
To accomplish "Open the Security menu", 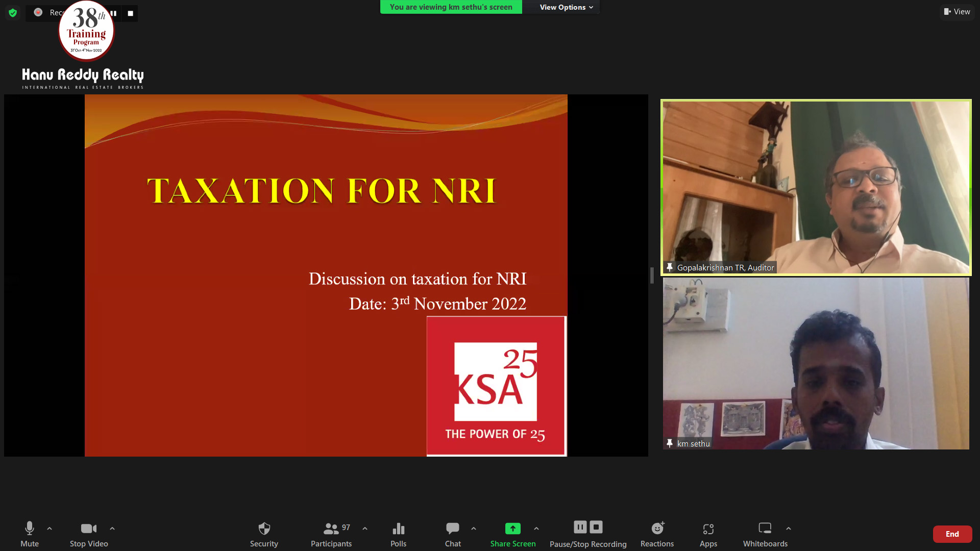I will (x=264, y=534).
